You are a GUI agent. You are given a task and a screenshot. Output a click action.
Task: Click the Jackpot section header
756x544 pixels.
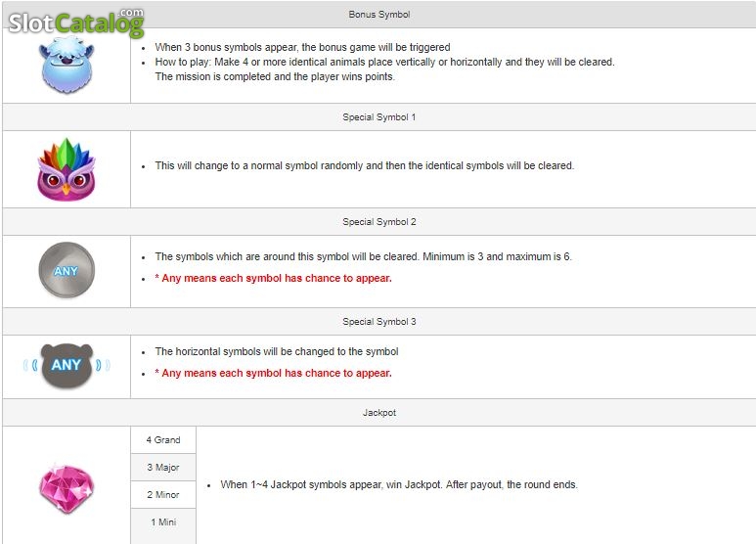(378, 413)
